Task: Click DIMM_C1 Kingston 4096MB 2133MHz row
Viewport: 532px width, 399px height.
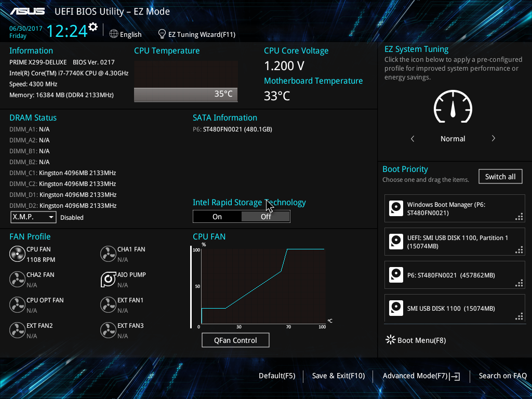Action: tap(63, 172)
